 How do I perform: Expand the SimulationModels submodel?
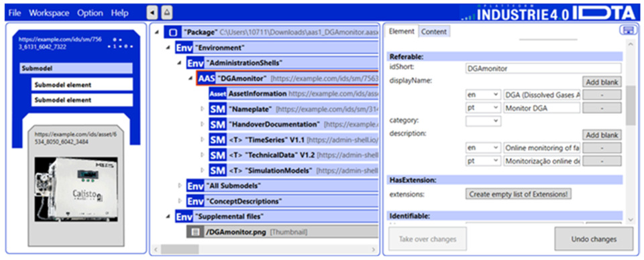point(202,170)
